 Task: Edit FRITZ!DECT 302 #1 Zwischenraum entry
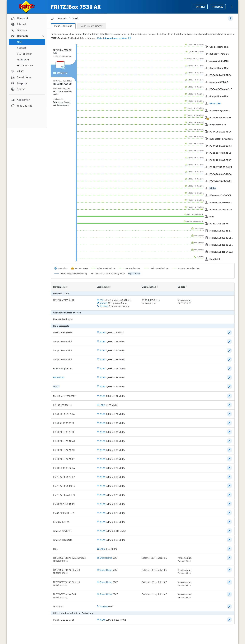(229, 558)
